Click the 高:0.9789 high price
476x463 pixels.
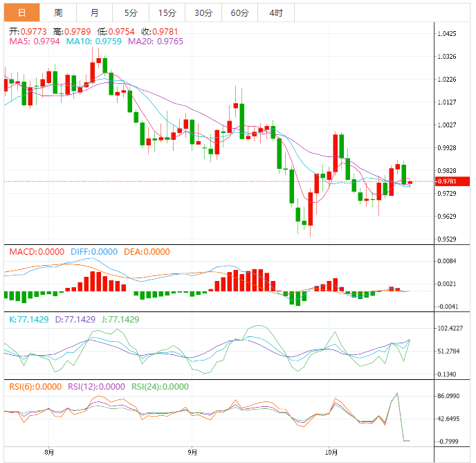coord(72,32)
